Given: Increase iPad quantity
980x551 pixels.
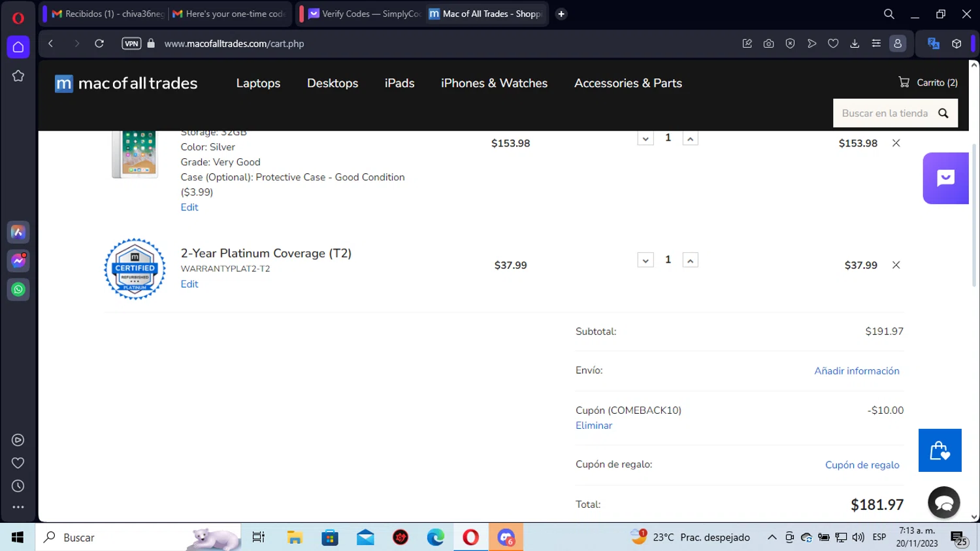Looking at the screenshot, I should 690,139.
